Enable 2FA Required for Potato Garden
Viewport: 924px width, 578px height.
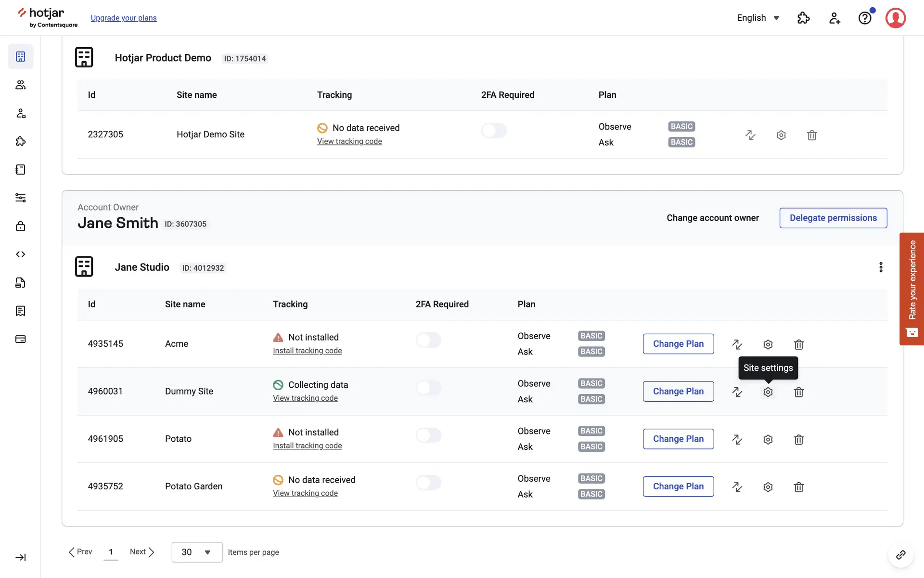[x=428, y=483]
